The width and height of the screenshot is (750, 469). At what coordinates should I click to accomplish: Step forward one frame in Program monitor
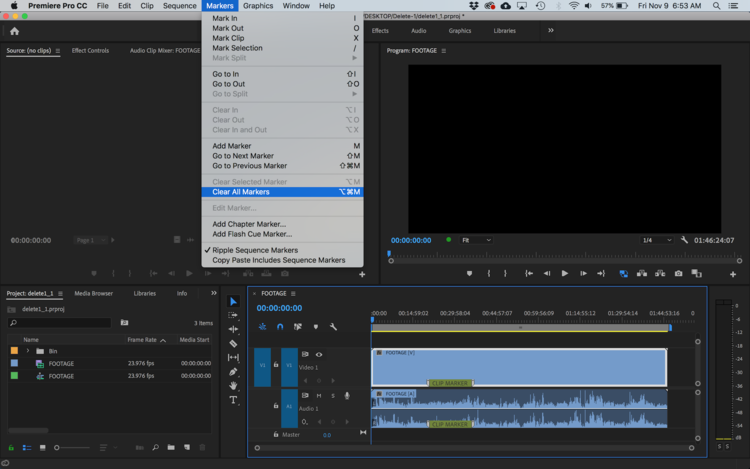(583, 273)
